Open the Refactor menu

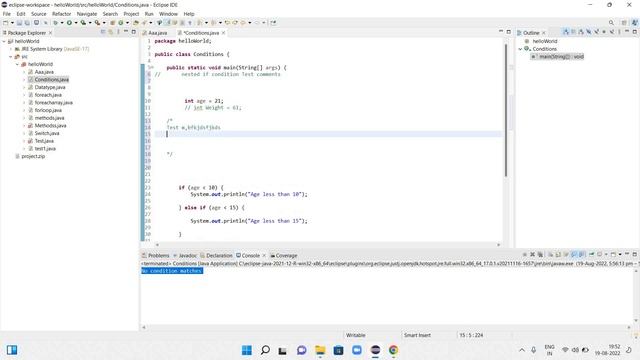click(x=62, y=14)
